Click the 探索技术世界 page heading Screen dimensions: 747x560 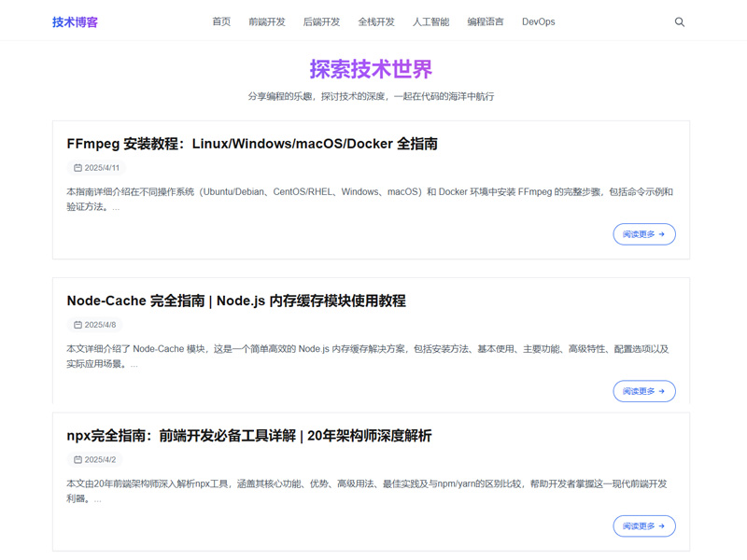pyautogui.click(x=371, y=69)
